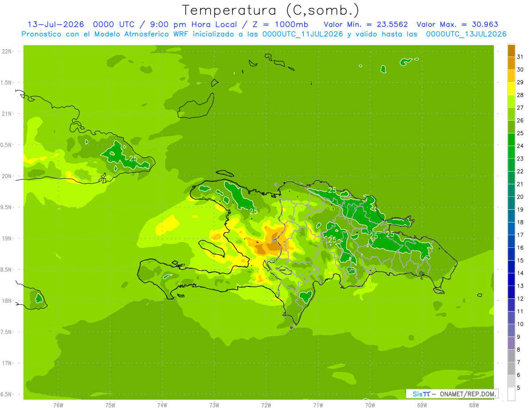Screen dimensions: 532x411
Task: Click the '70W' longitude axis label
Action: coord(370,405)
